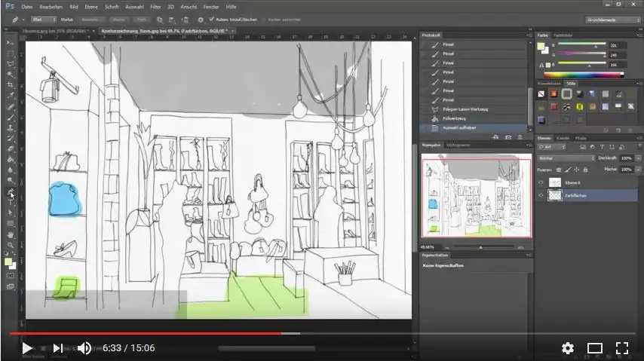Click the foreground color swatch in toolbox

click(x=8, y=262)
